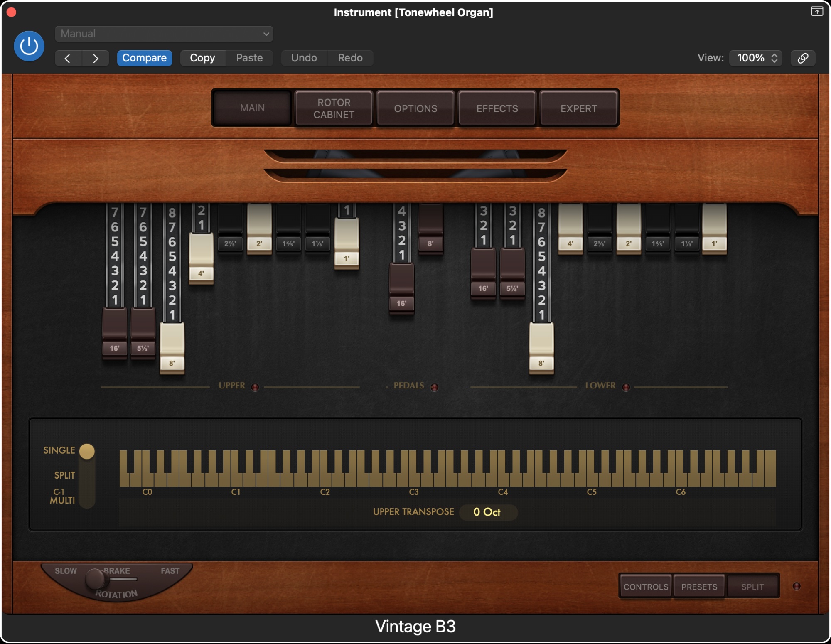Click the Undo button

click(x=304, y=58)
